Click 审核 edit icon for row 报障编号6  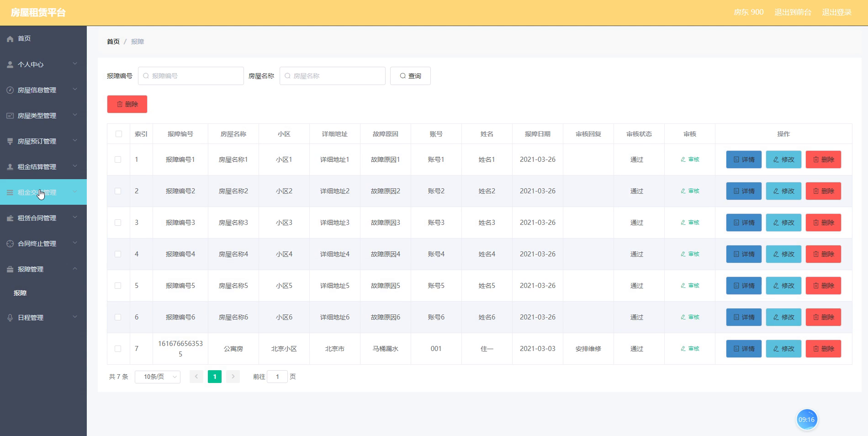pos(683,317)
